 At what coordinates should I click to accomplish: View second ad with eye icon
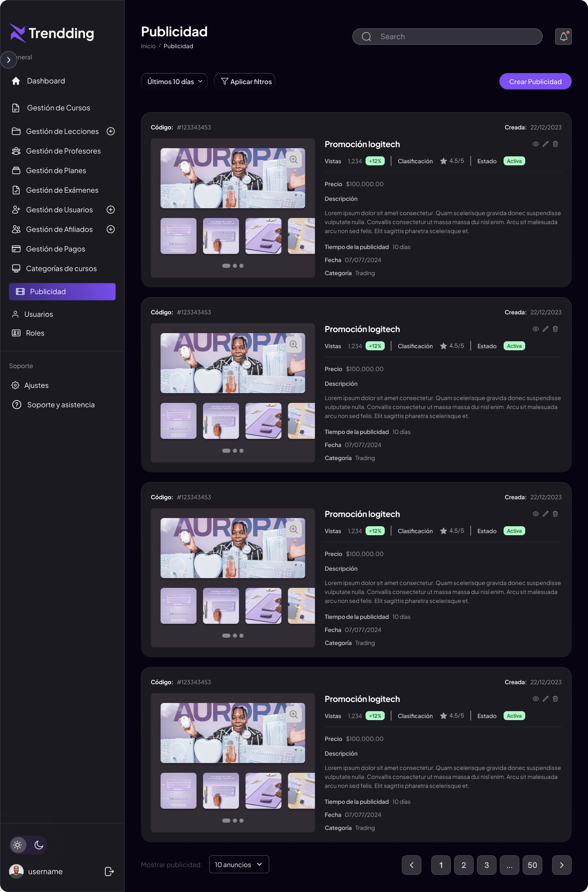(x=535, y=329)
